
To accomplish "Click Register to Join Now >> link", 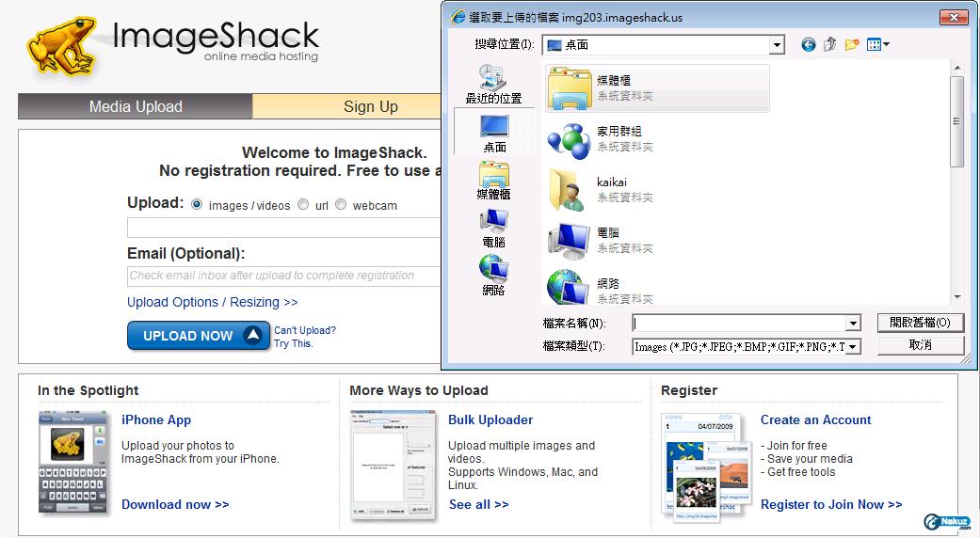I will (x=831, y=504).
